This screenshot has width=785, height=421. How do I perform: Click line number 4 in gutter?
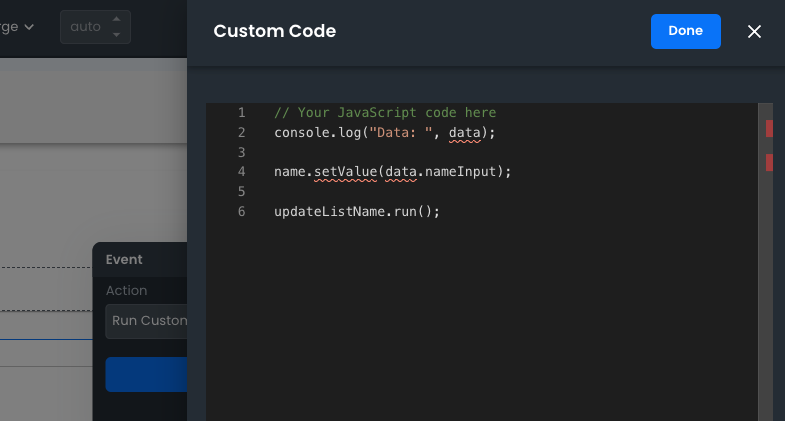click(241, 172)
